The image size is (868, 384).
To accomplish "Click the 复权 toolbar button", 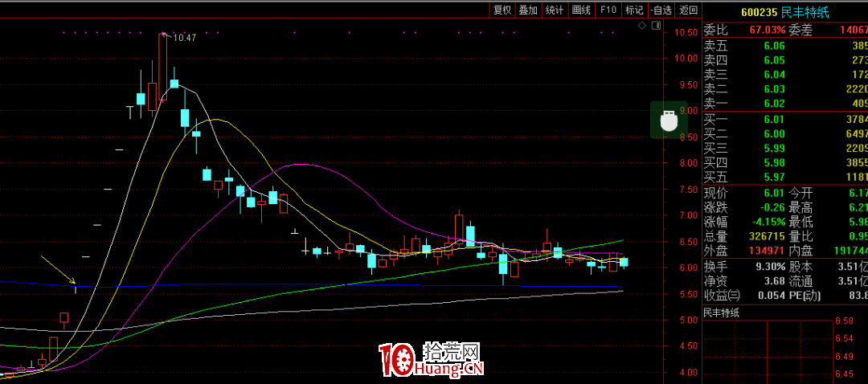I will click(502, 10).
